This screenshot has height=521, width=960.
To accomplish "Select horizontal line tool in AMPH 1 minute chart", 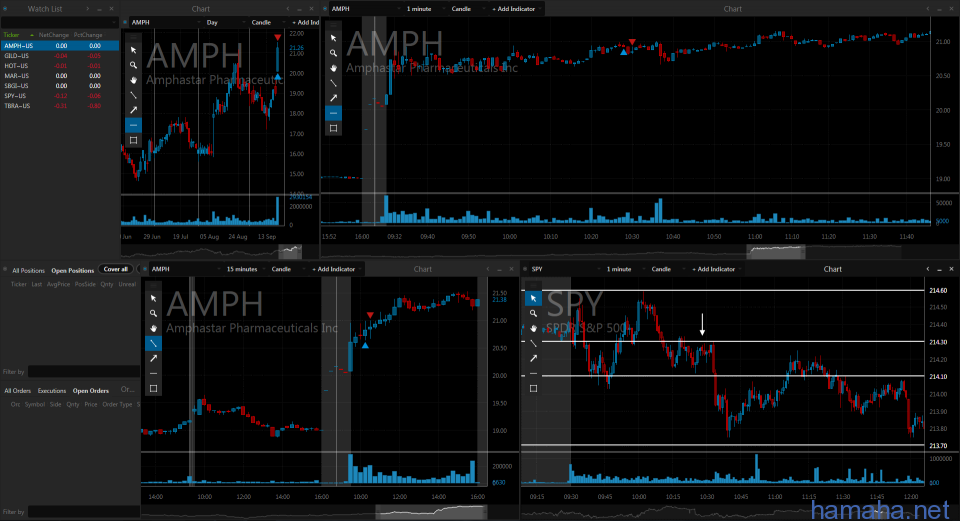I will coord(334,113).
